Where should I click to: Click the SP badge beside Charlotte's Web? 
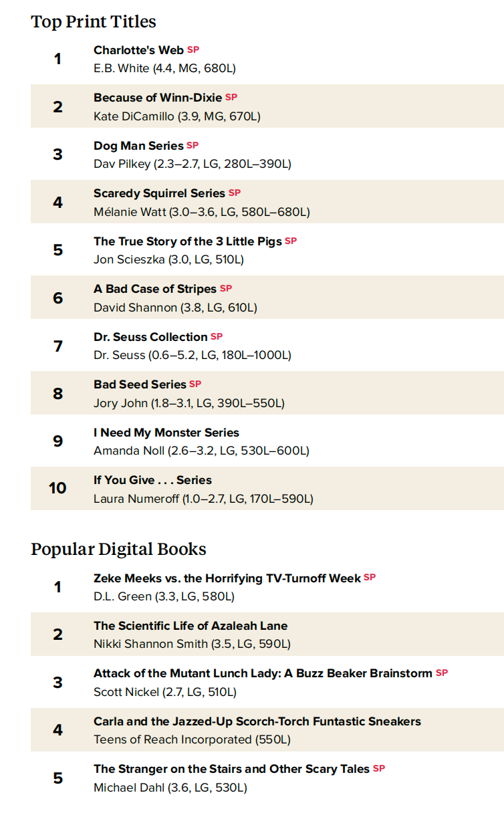pos(193,49)
